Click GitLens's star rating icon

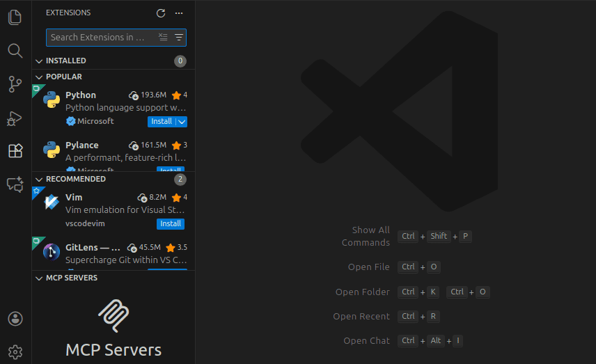[171, 248]
